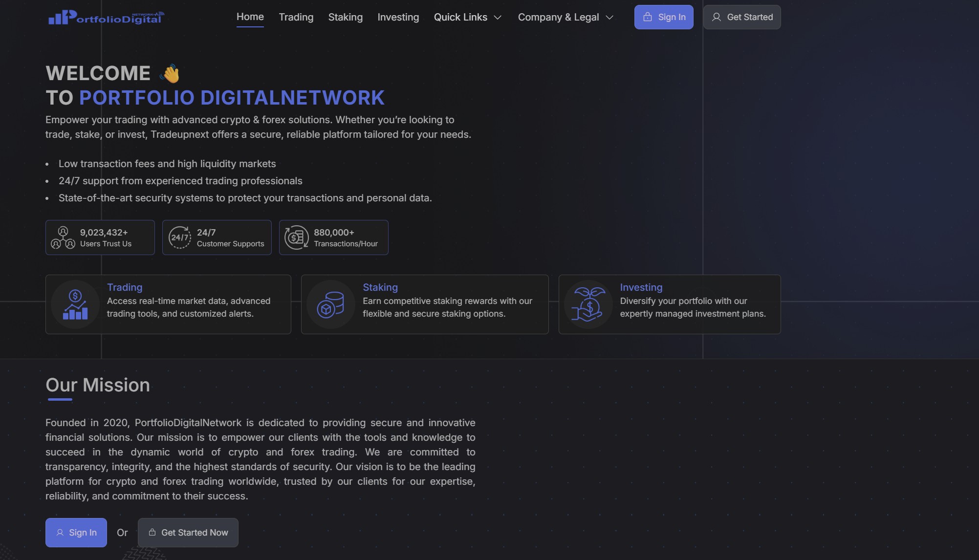Expand the Quick Links dropdown
This screenshot has width=979, height=560.
coord(460,17)
